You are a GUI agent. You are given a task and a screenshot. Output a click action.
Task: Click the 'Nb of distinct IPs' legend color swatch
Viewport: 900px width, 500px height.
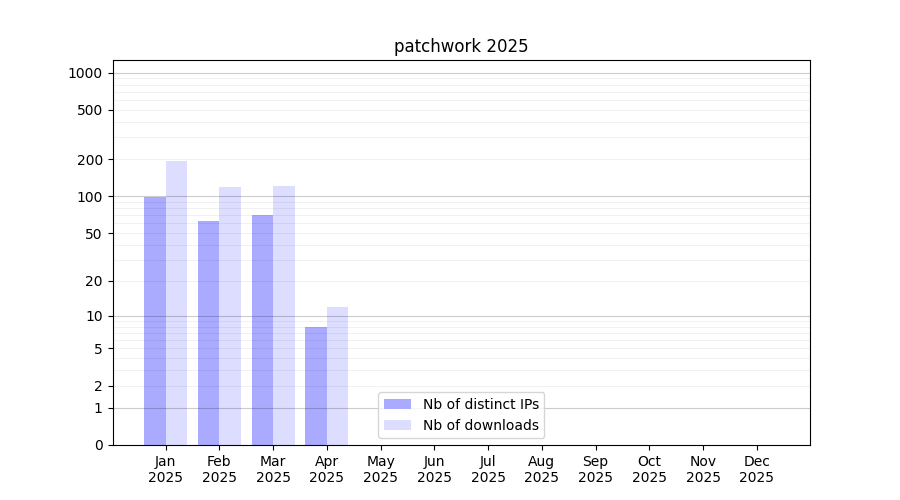coord(397,404)
